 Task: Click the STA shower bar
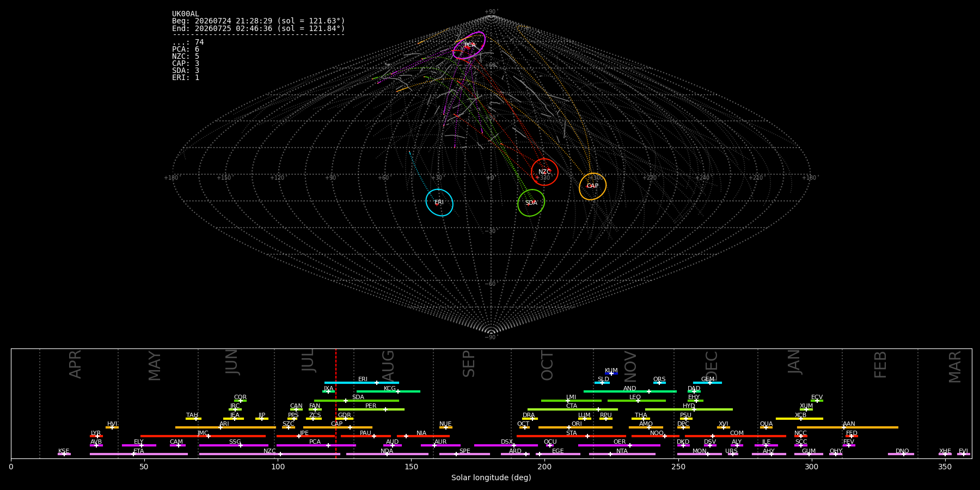571,436
